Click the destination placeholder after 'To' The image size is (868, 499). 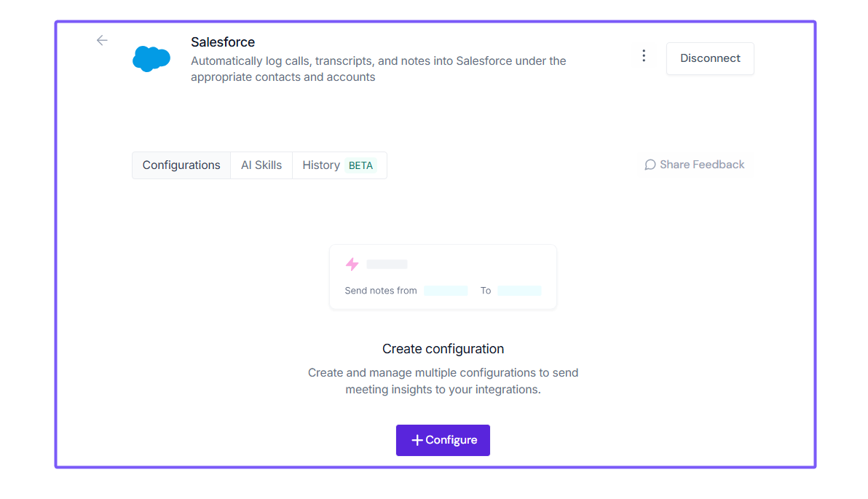pyautogui.click(x=519, y=291)
